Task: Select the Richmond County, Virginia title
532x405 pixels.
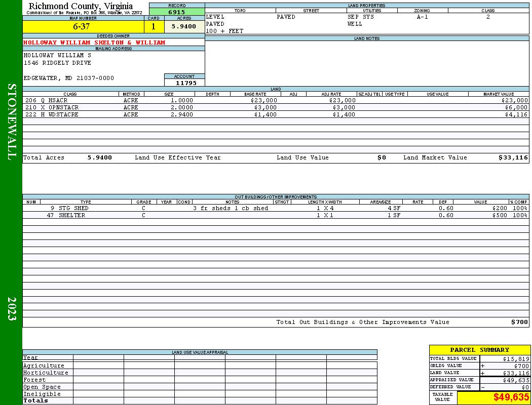Action: [81, 6]
